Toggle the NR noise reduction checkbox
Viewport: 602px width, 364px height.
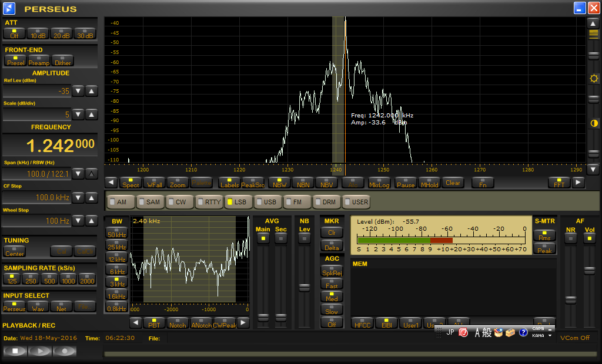point(571,238)
